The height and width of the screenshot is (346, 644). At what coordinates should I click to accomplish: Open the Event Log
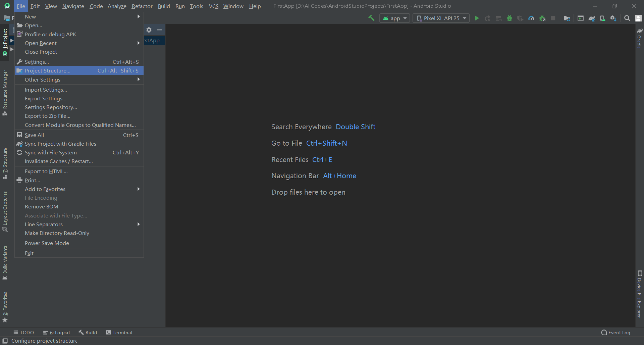[615, 333]
